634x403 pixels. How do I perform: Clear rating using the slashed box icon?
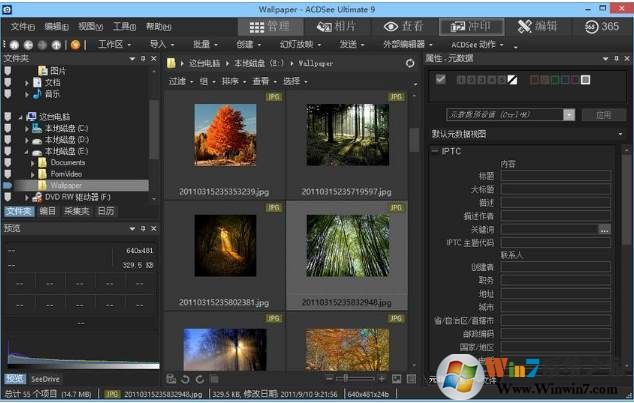[x=512, y=80]
